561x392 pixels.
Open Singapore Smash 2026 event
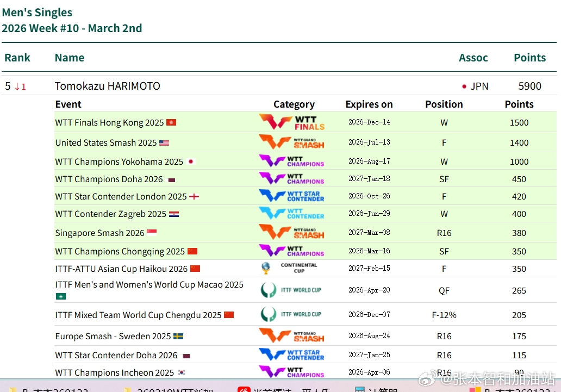click(99, 233)
